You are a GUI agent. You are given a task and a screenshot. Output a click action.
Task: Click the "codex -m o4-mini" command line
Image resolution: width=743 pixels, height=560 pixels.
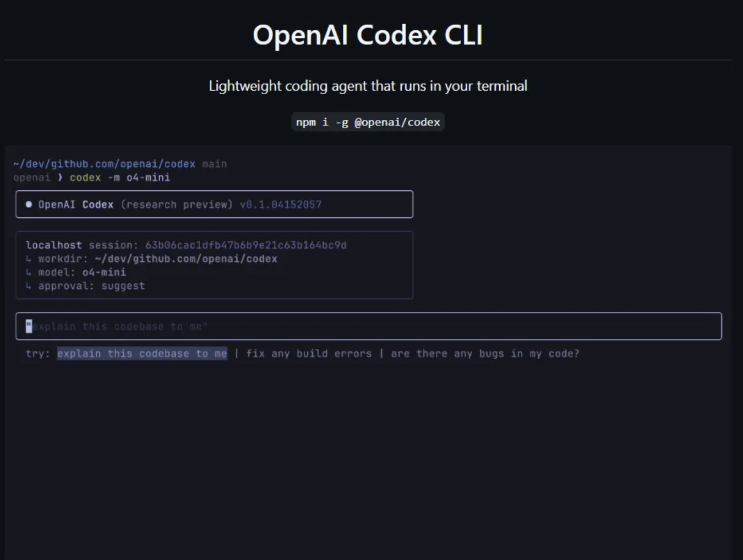pyautogui.click(x=120, y=178)
